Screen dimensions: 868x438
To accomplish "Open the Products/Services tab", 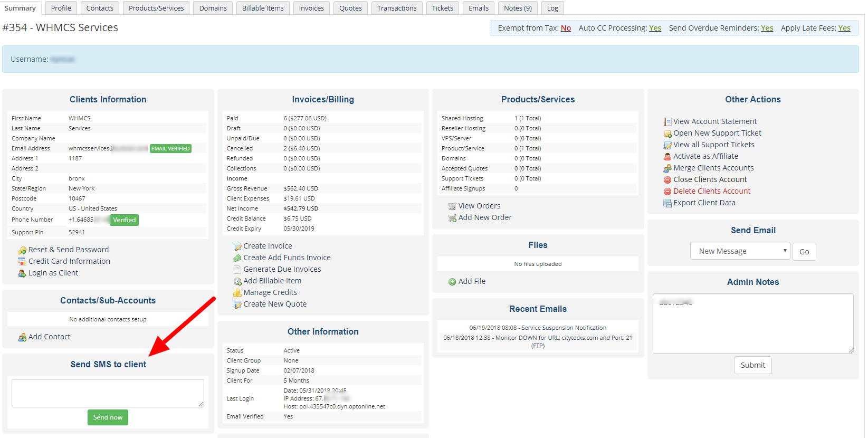I will (156, 8).
